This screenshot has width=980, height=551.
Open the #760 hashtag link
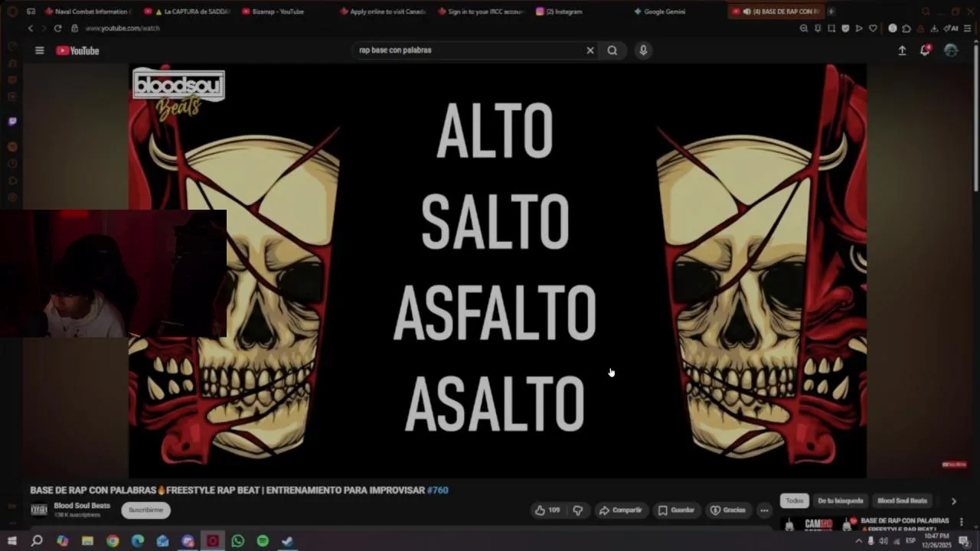point(438,491)
